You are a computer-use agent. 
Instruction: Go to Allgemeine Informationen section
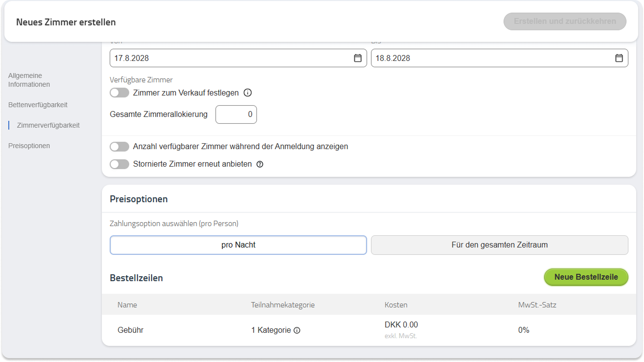29,80
